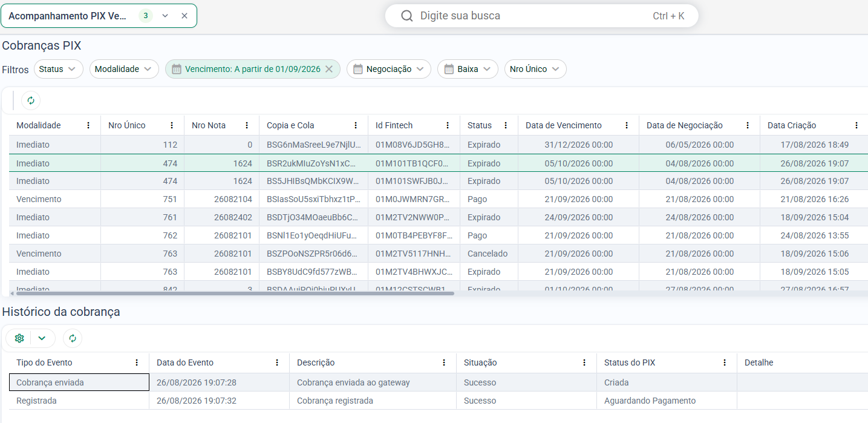This screenshot has height=423, width=868.
Task: Close the Acompanhamento PIX tab
Action: point(184,16)
